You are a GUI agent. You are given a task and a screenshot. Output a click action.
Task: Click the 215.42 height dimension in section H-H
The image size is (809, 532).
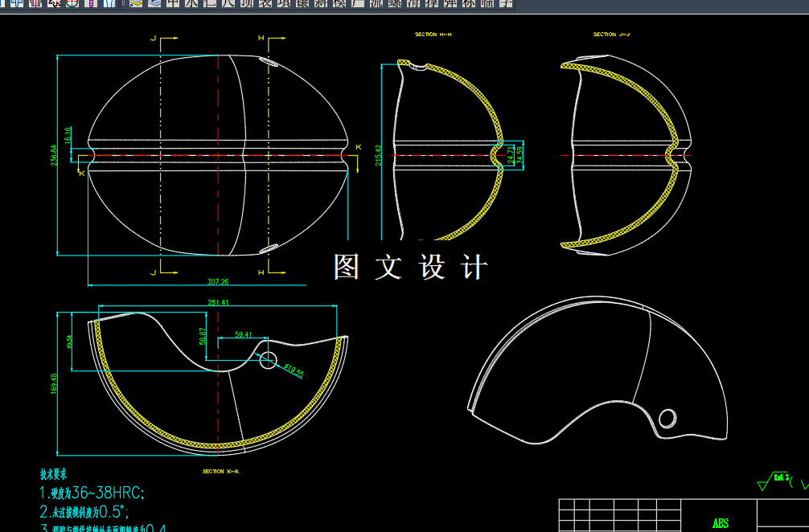tap(378, 155)
